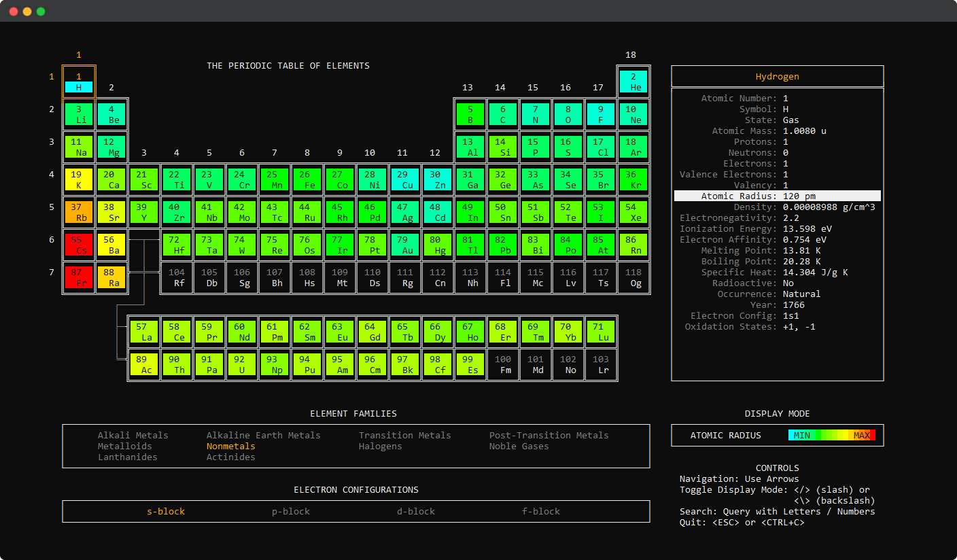Select the Plutonium (Pu) element cell

tap(307, 364)
